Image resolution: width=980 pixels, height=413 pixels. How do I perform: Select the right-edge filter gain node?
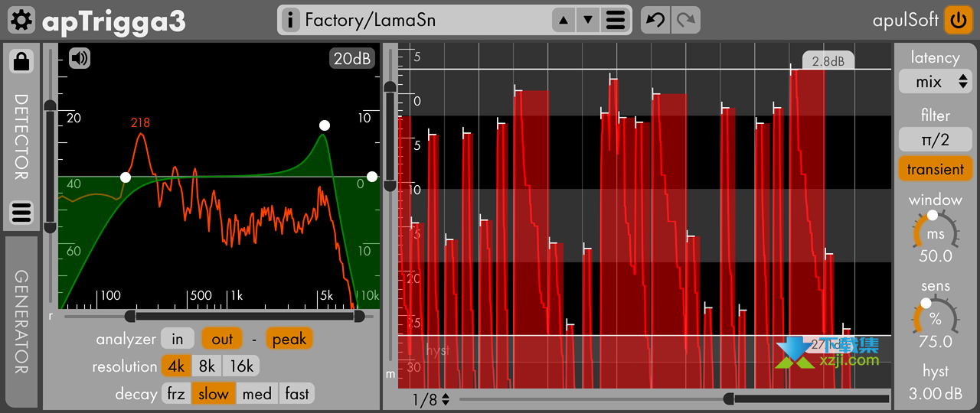(372, 177)
